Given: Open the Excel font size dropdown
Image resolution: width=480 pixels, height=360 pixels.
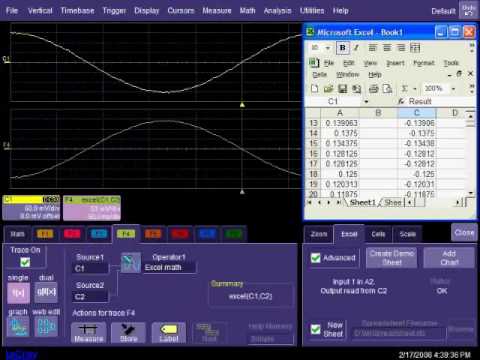Looking at the screenshot, I should coord(328,48).
